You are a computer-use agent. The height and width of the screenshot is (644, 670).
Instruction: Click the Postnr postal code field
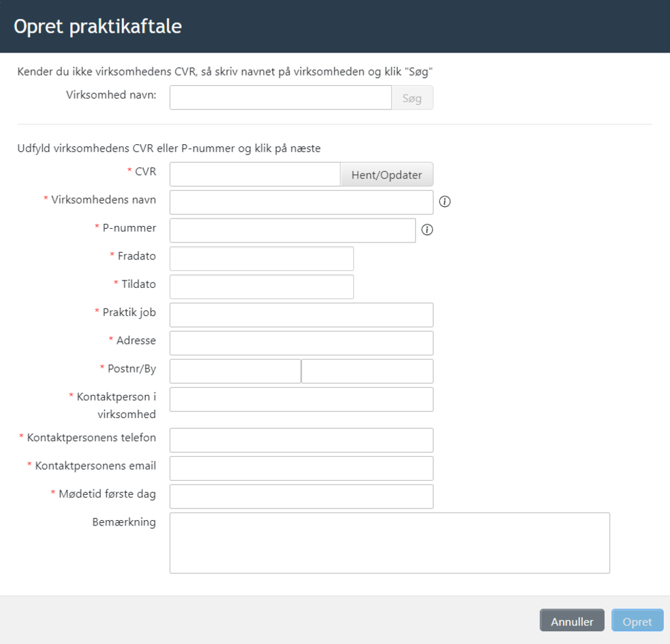coord(235,372)
